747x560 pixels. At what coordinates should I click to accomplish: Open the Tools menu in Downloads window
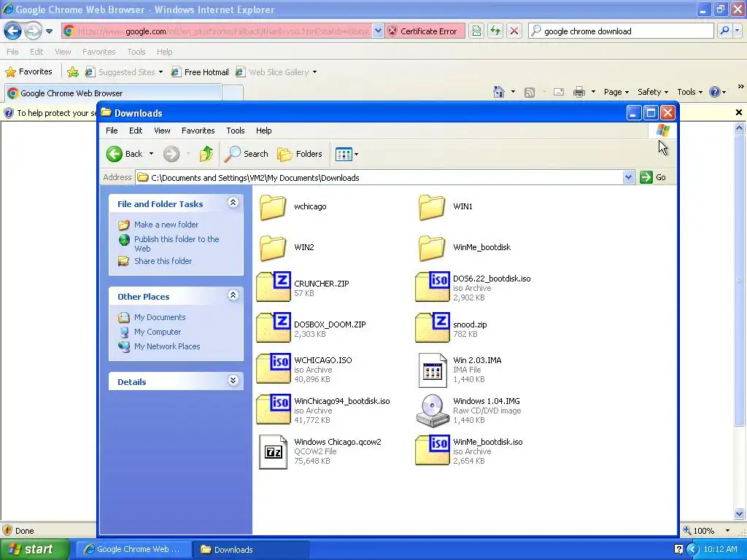(236, 131)
